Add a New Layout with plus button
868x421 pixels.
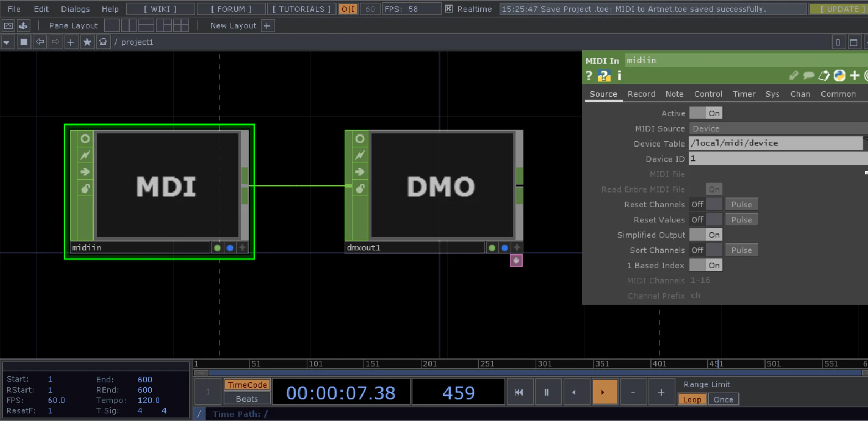[x=267, y=25]
